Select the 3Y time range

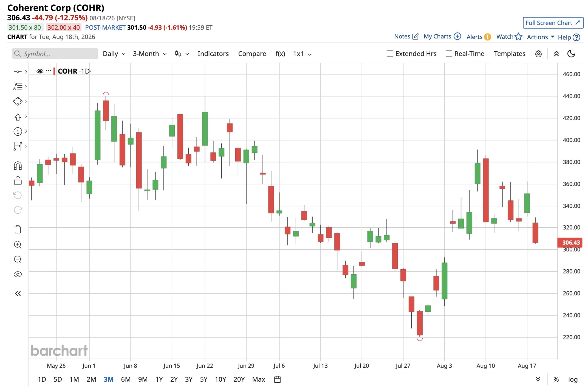coord(189,379)
